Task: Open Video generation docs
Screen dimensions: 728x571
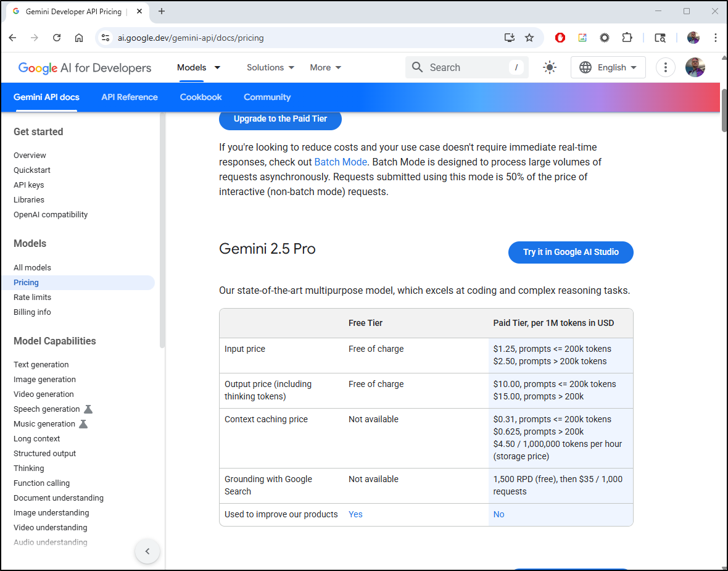Action: 44,394
